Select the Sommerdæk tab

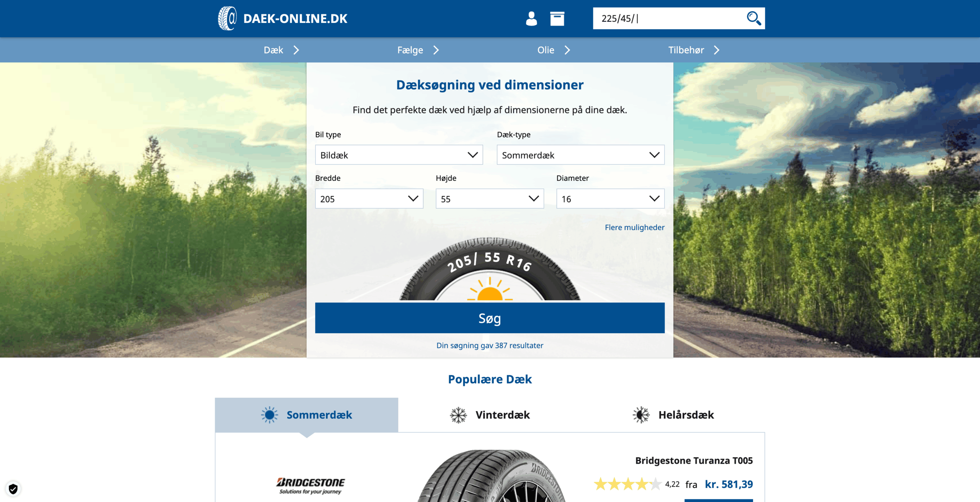(x=306, y=415)
